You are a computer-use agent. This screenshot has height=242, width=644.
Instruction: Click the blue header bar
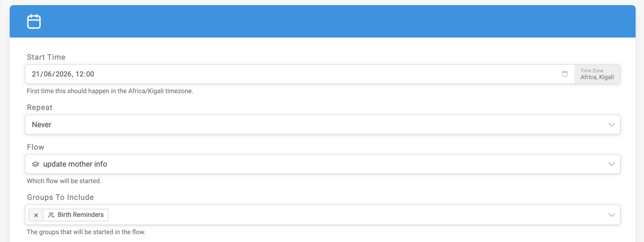pos(322,21)
